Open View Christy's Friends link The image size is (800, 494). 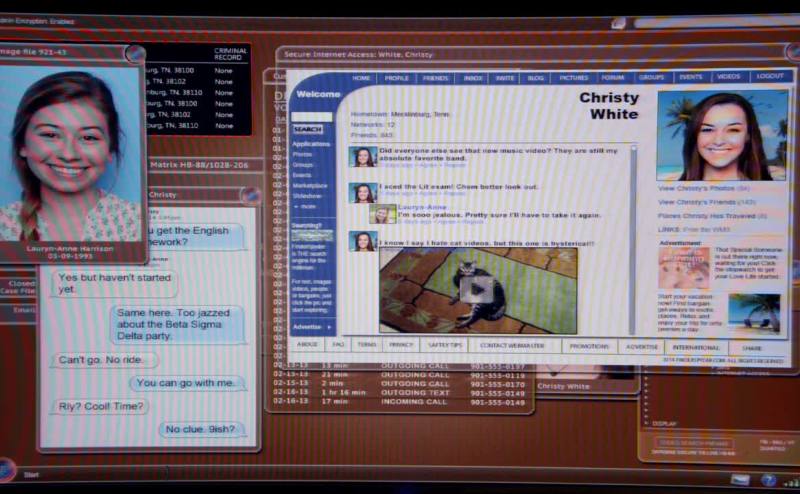[x=706, y=202]
